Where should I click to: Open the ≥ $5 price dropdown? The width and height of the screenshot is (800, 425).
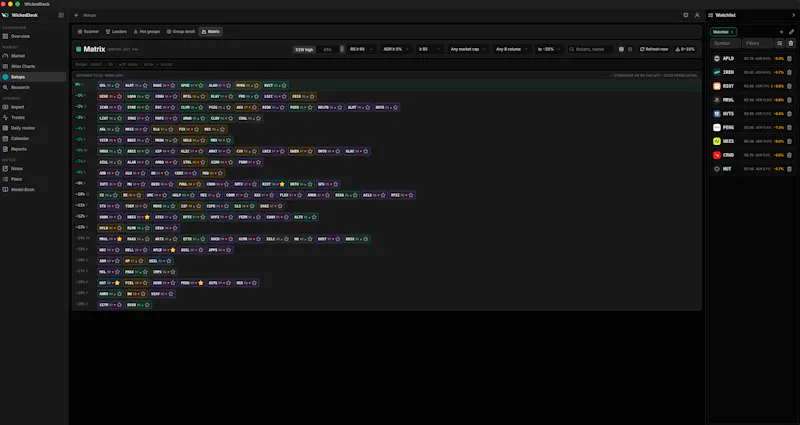coord(429,49)
